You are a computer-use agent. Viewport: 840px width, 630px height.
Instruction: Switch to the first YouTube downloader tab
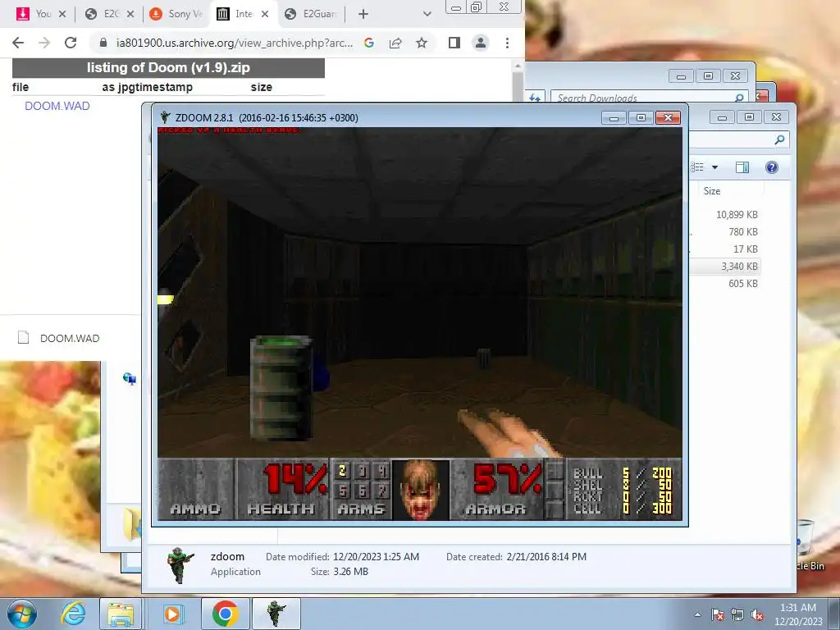point(34,14)
